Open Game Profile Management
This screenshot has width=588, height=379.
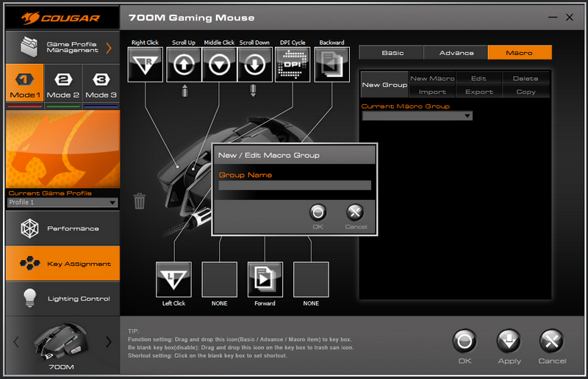62,47
